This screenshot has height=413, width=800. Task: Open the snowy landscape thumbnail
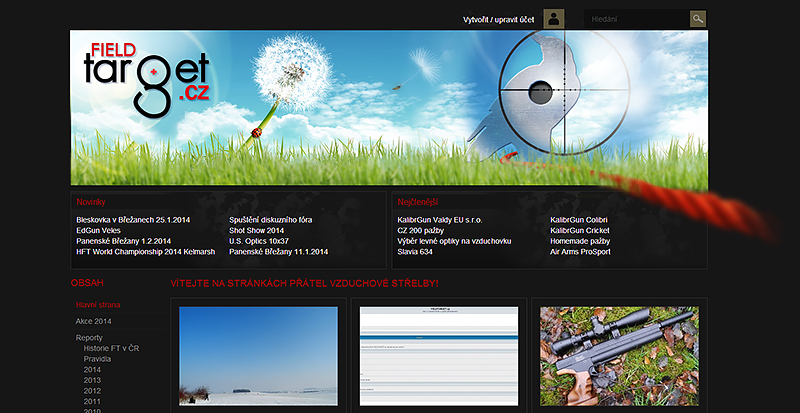coord(258,356)
